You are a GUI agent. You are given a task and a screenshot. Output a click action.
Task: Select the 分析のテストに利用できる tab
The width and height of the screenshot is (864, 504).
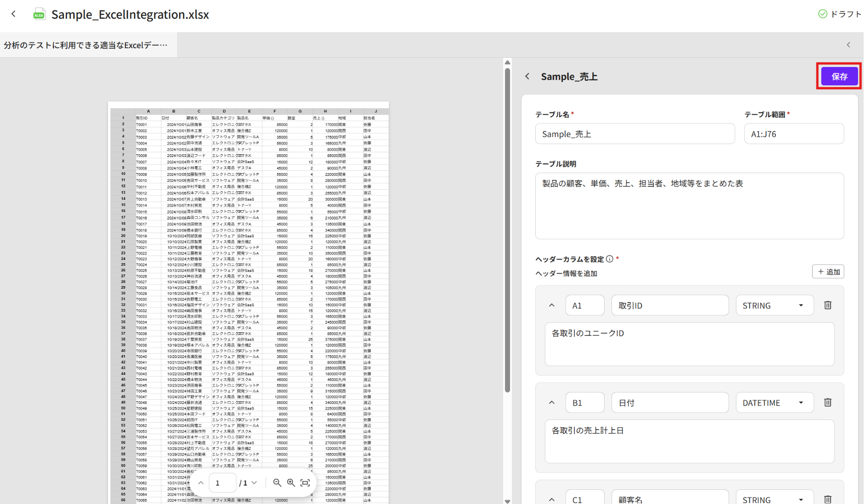point(86,45)
